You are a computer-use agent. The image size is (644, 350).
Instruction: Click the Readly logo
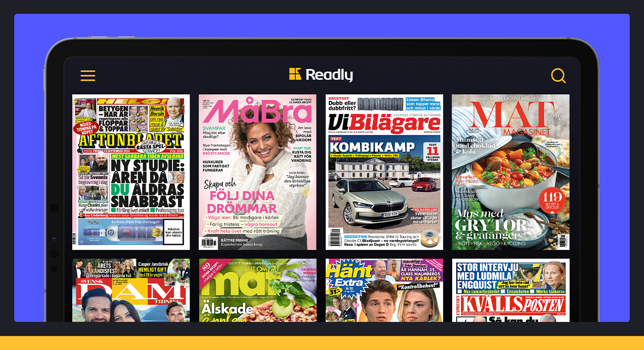(321, 75)
